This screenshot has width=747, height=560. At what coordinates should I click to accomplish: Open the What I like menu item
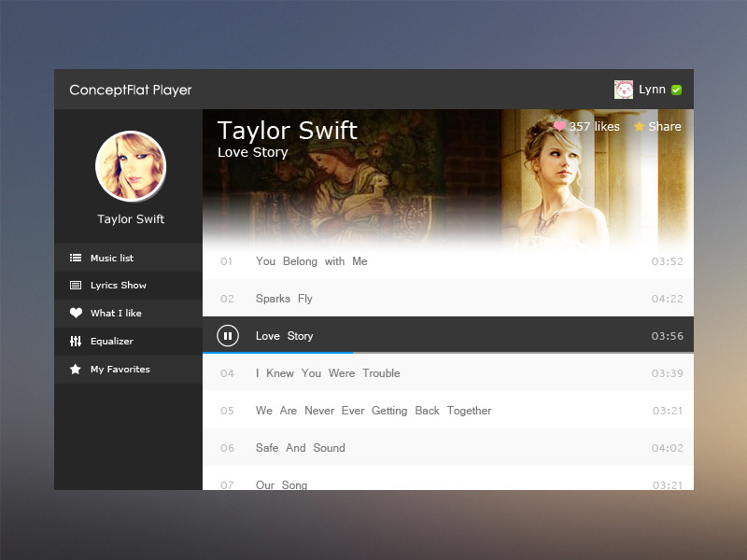128,313
